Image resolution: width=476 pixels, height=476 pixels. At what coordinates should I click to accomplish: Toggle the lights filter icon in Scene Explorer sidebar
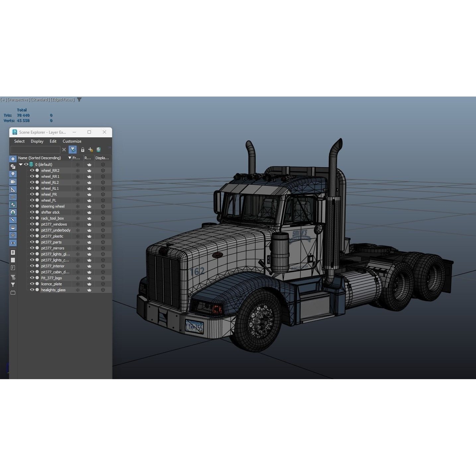13,174
